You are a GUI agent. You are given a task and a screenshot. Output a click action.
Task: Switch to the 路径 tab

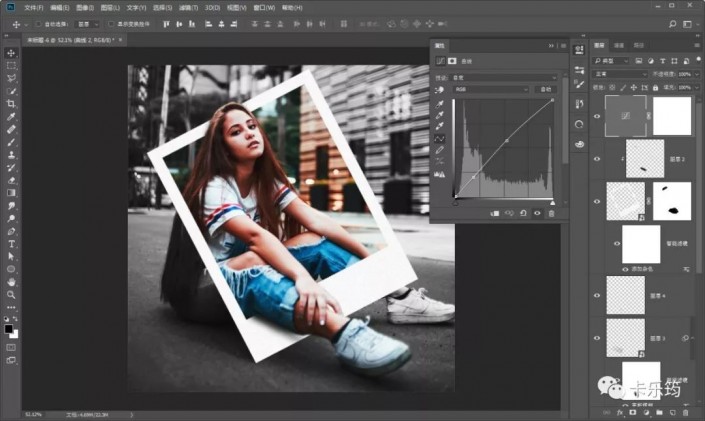coord(639,45)
